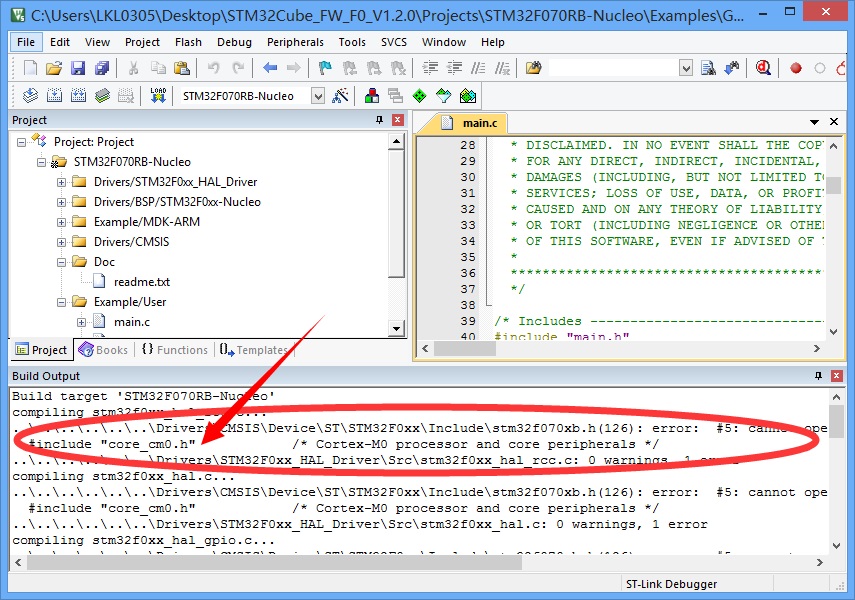Image resolution: width=855 pixels, height=600 pixels.
Task: Switch to the Templates tab
Action: (255, 350)
